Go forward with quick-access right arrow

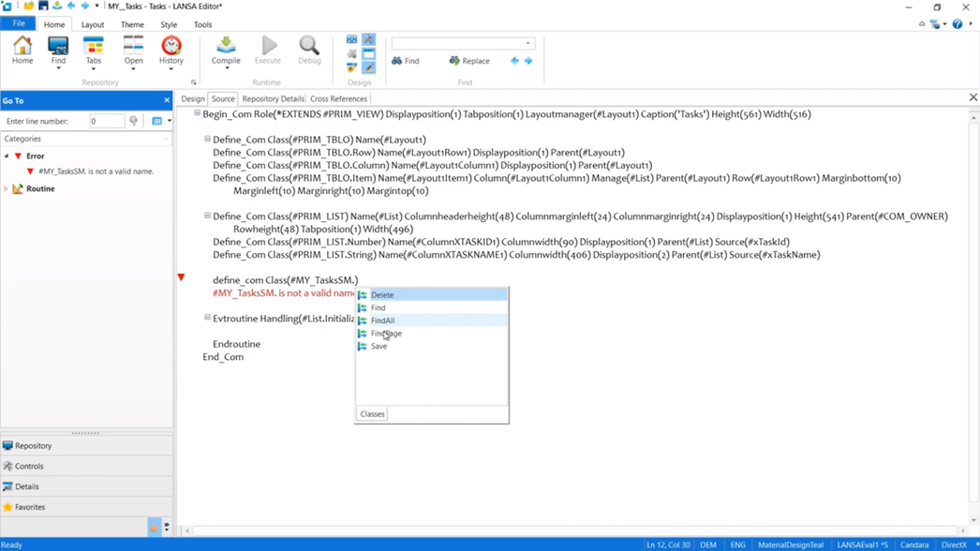85,6
